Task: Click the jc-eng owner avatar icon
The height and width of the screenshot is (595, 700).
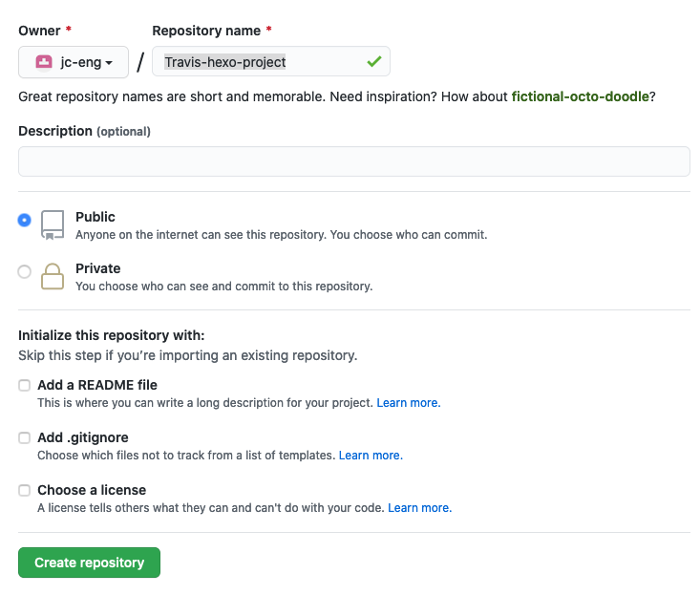Action: pyautogui.click(x=44, y=62)
